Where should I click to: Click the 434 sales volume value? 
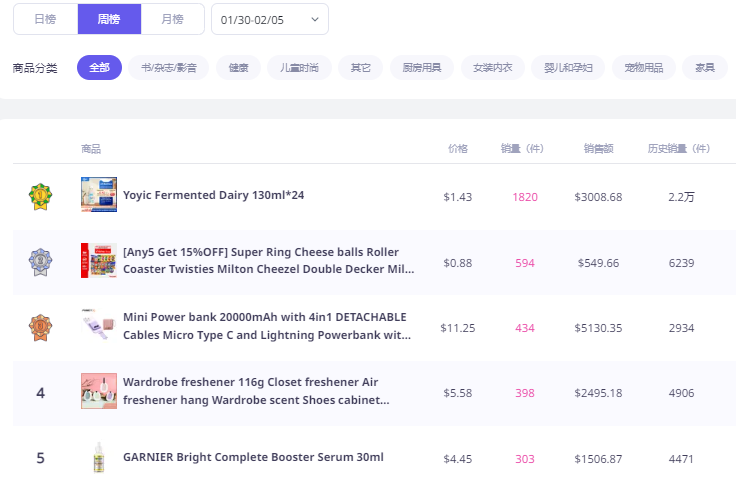tap(525, 328)
